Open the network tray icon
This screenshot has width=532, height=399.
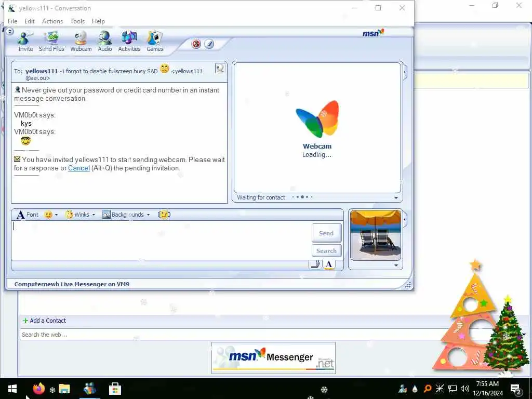click(453, 389)
